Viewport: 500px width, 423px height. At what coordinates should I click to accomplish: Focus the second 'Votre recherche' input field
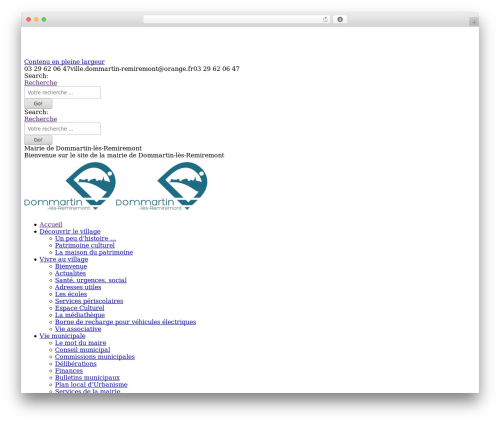pyautogui.click(x=62, y=129)
